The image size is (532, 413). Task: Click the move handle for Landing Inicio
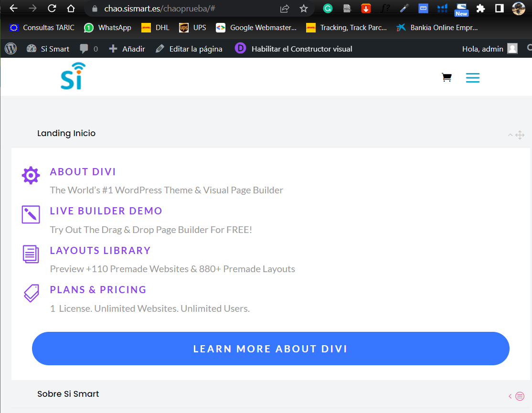pyautogui.click(x=520, y=135)
